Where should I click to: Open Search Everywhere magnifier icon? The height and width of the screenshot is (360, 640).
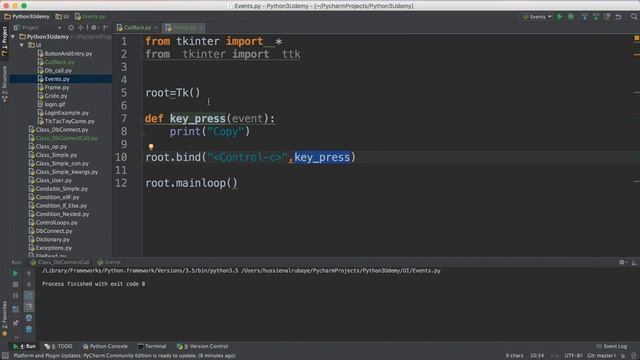[x=634, y=17]
